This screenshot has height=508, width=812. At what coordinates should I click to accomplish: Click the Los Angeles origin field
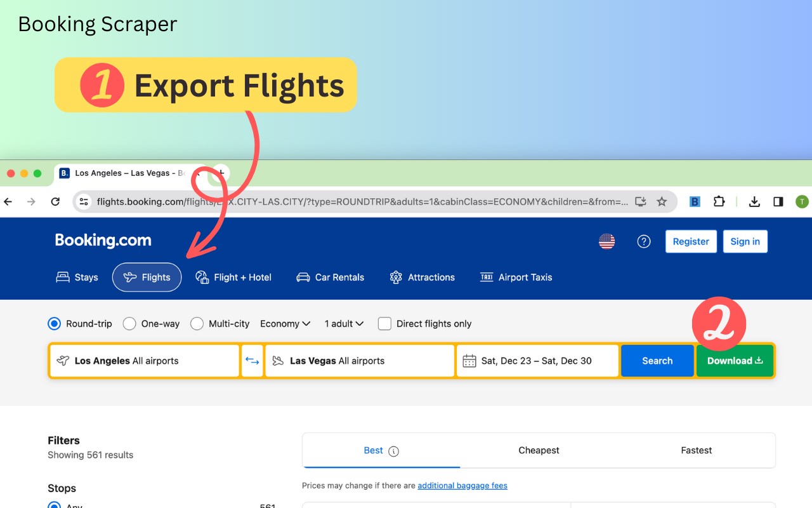tap(145, 361)
